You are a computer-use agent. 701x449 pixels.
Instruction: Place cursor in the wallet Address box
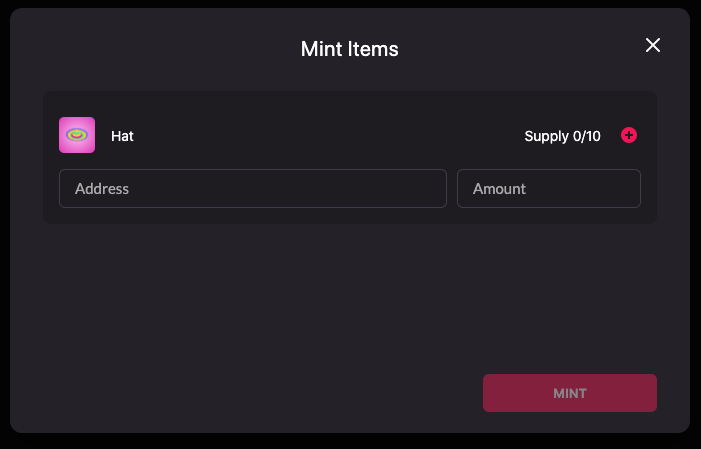252,188
